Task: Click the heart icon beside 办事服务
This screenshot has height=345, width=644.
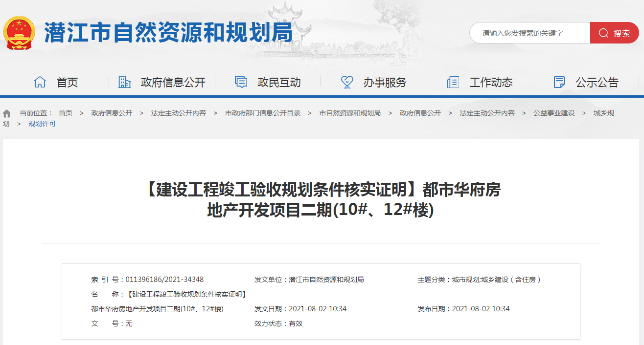Action: tap(347, 82)
